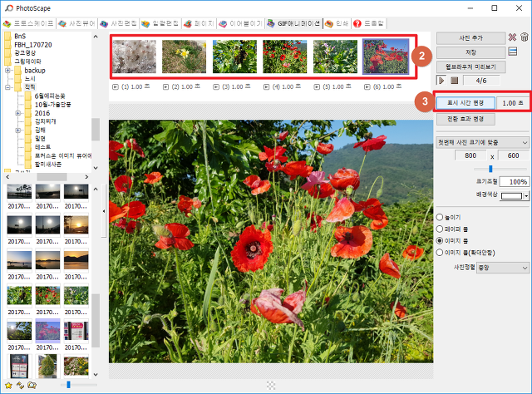The image size is (532, 394).
Task: Click play icon beside (2) 1.00 초
Action: (x=165, y=87)
